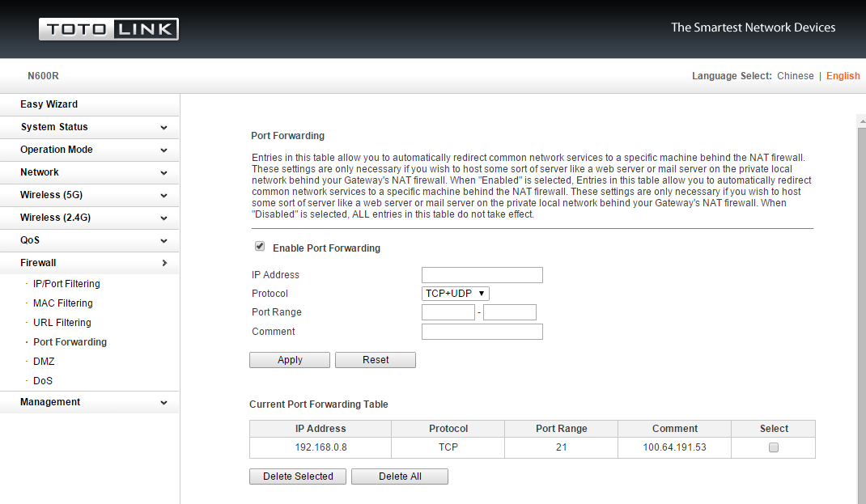Expand the Wireless (5G) chevron

coord(163,196)
